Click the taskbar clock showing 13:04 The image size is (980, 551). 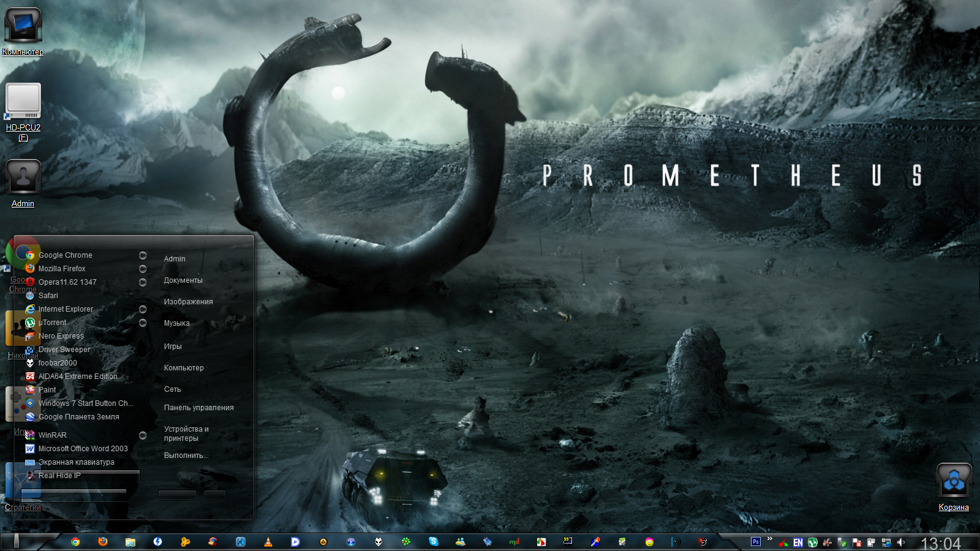tap(941, 543)
